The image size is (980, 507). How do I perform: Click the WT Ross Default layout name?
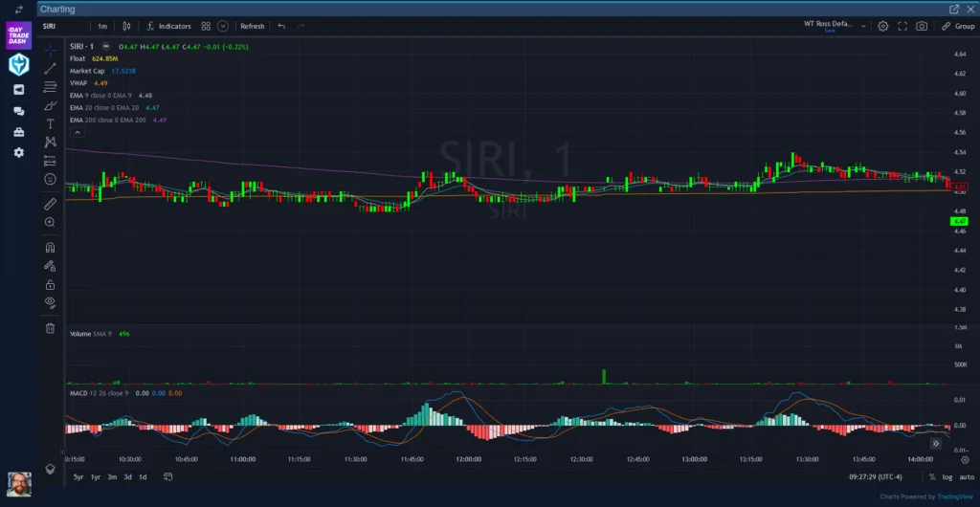point(828,24)
